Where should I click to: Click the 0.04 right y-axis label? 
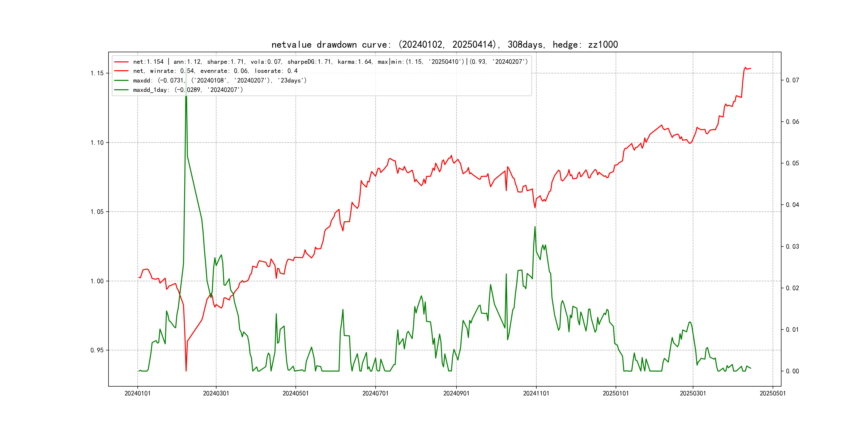click(792, 205)
